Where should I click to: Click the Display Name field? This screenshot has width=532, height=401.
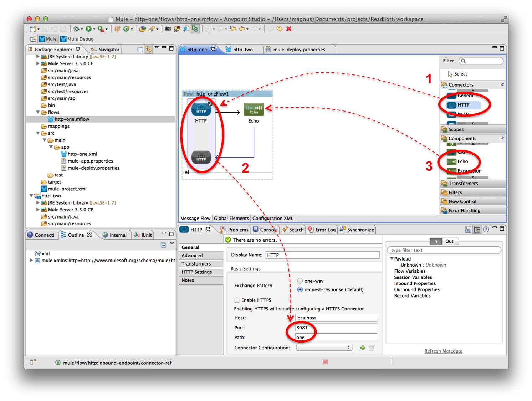(322, 255)
